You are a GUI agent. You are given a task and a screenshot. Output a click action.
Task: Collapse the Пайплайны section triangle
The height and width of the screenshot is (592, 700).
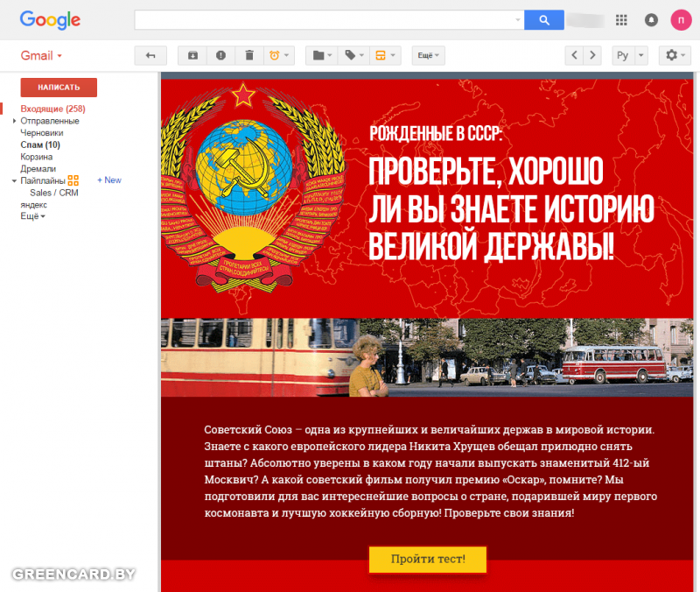pyautogui.click(x=14, y=181)
